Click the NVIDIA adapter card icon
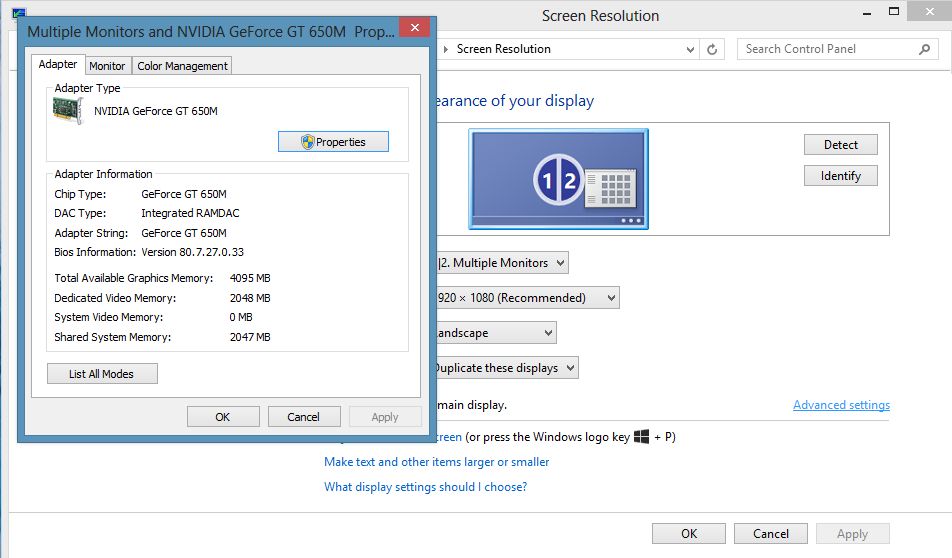Screen dimensions: 952x558 [68, 111]
